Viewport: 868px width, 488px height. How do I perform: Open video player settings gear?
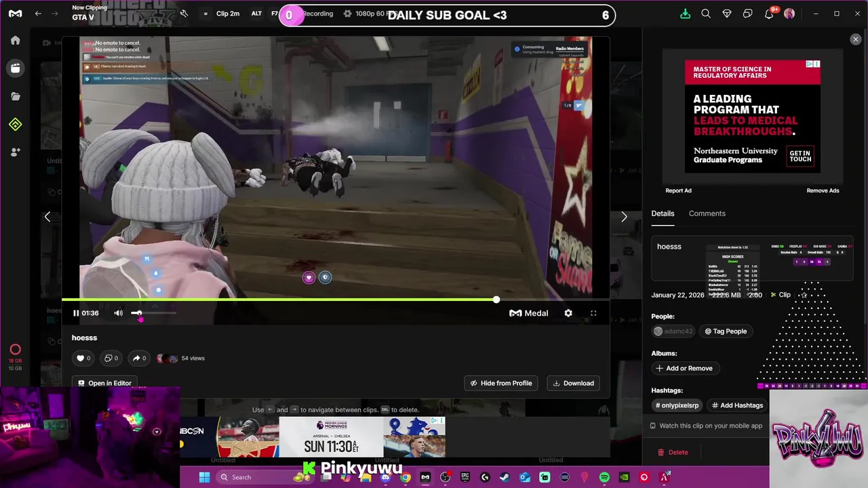click(568, 313)
